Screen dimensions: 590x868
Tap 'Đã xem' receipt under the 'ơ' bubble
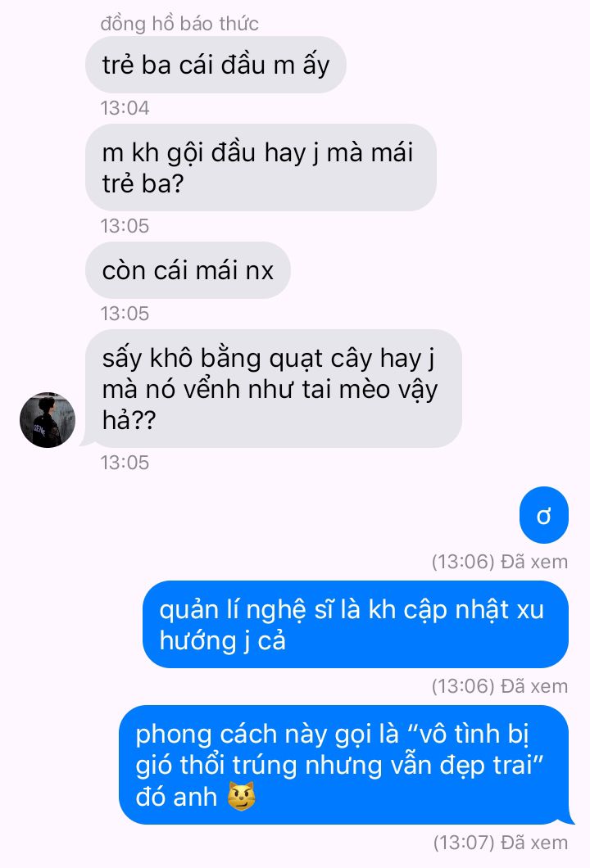pos(534,562)
